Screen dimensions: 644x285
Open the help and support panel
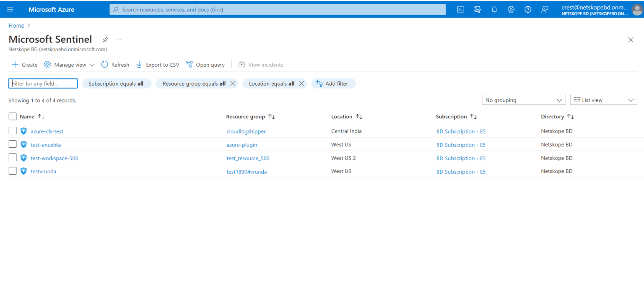pyautogui.click(x=527, y=9)
